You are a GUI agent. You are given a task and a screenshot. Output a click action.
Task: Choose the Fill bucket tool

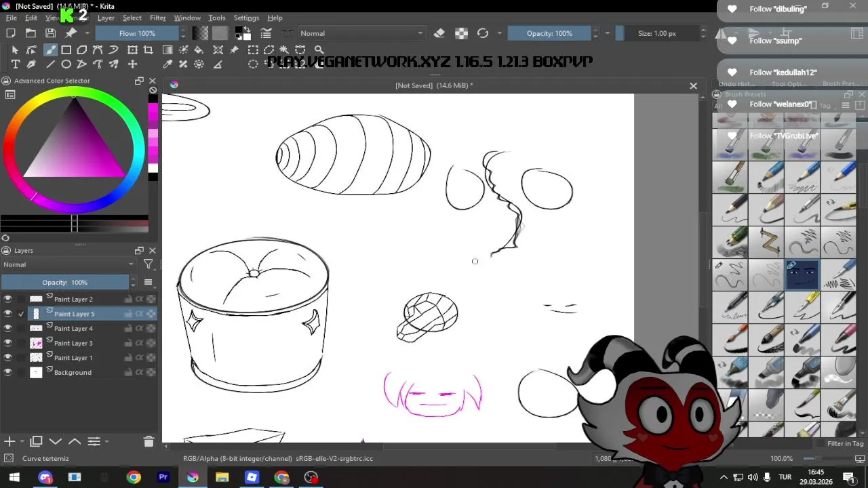click(x=199, y=50)
